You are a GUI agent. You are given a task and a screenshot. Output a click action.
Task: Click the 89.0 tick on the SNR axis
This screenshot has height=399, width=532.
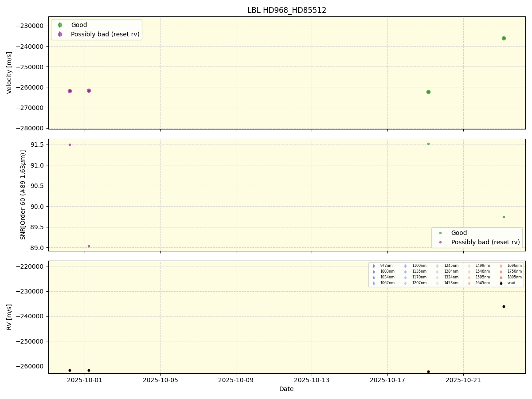coord(38,248)
